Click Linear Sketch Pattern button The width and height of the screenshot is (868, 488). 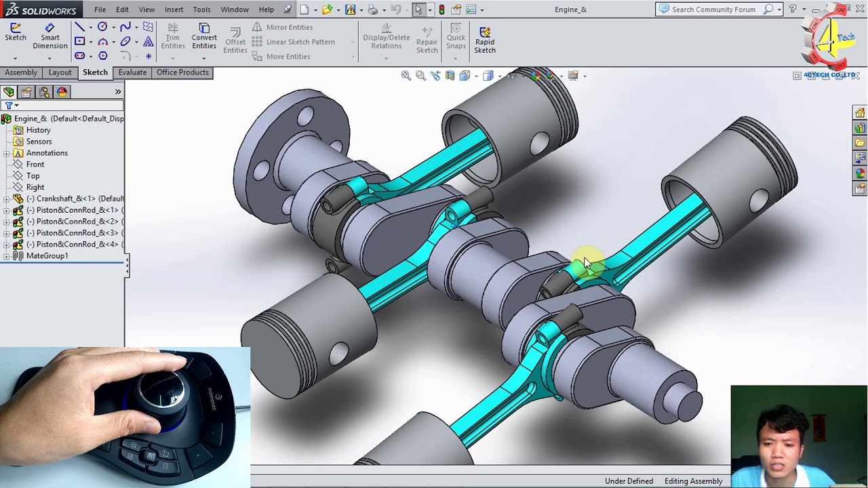293,42
